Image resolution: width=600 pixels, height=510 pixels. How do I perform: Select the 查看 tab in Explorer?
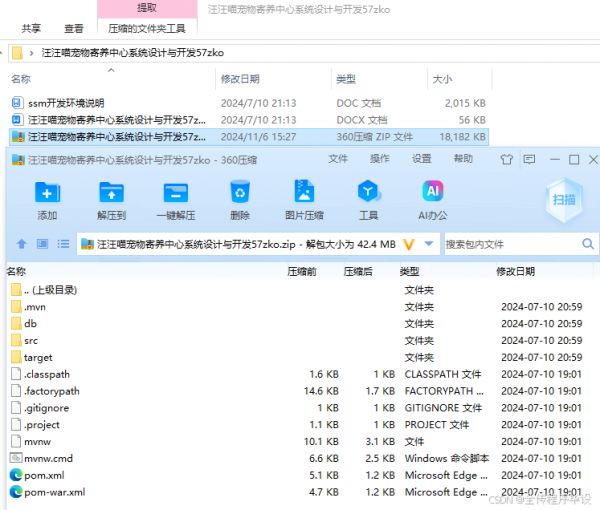(74, 29)
